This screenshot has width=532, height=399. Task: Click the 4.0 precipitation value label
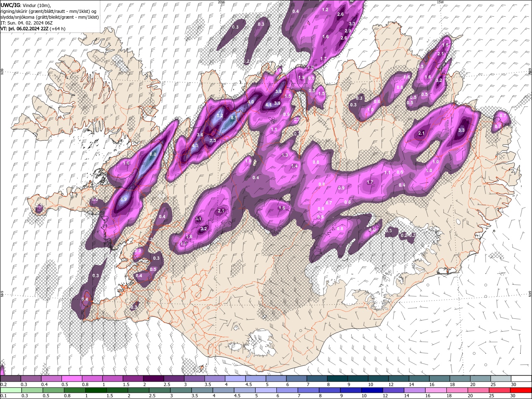point(251,102)
